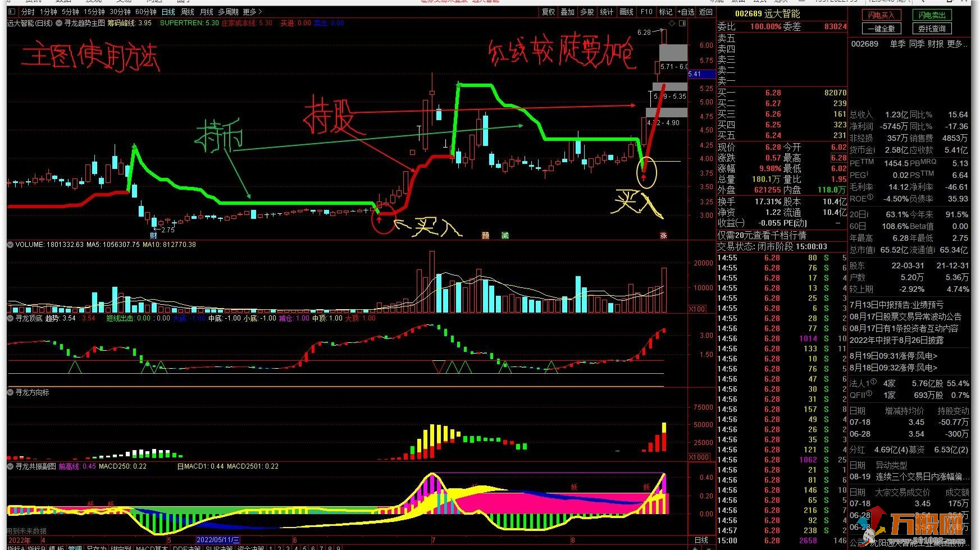Click the 多股 multi-stock button

click(x=587, y=12)
